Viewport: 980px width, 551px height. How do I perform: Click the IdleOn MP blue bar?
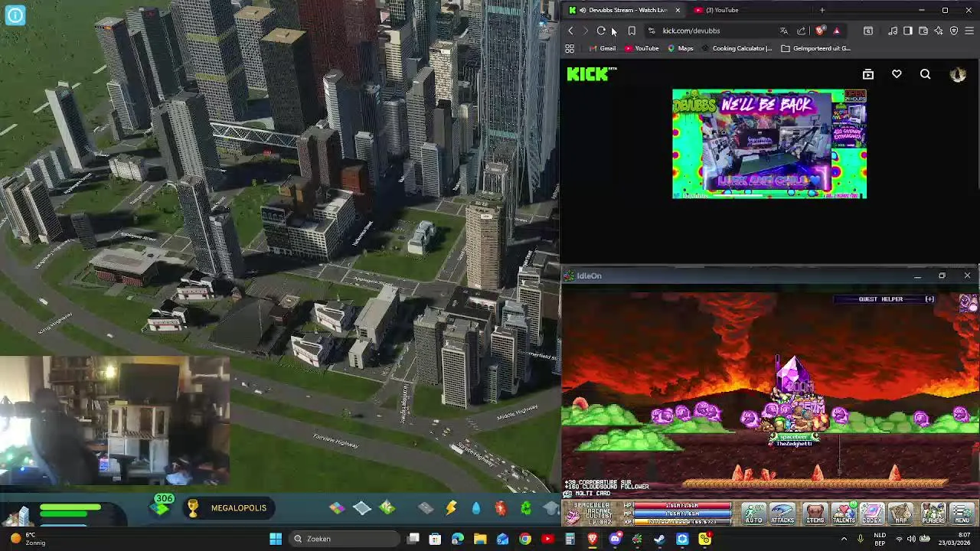pyautogui.click(x=681, y=514)
